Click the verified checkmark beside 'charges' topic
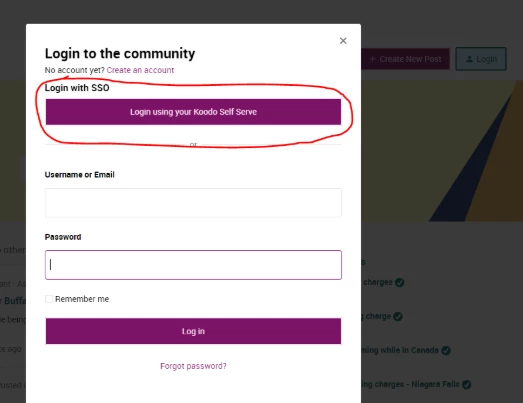523x403 pixels. 400,283
